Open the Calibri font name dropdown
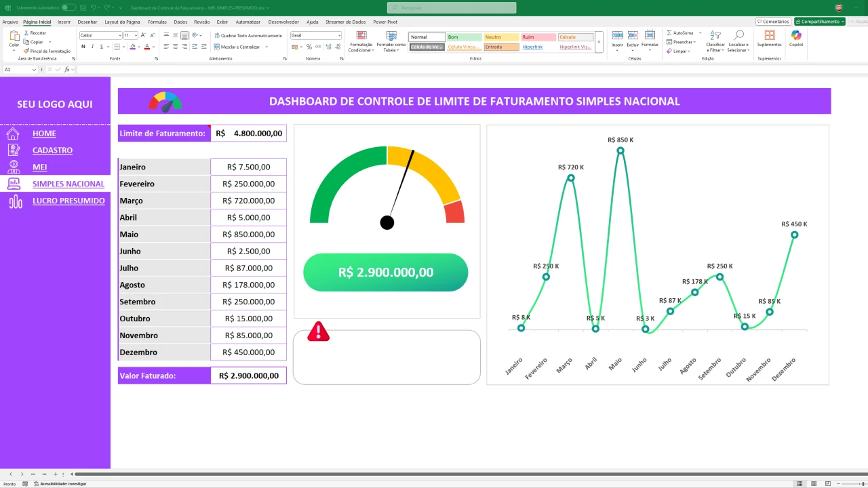The height and width of the screenshot is (488, 868). [x=120, y=36]
